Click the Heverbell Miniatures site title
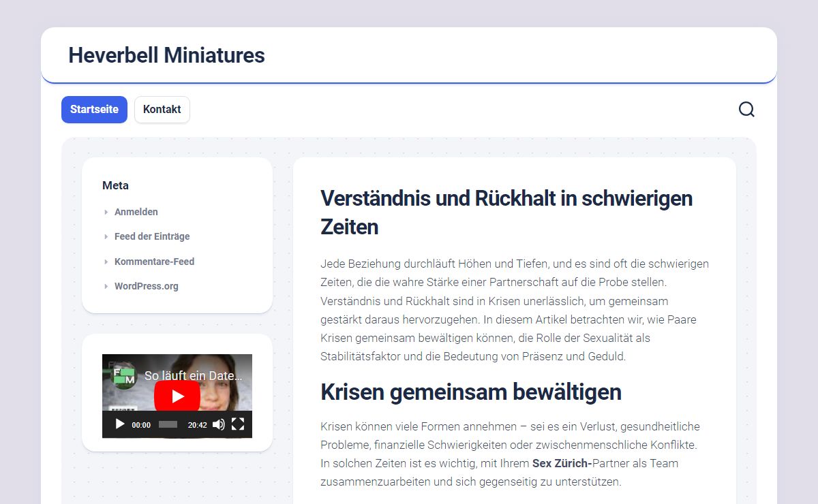The width and height of the screenshot is (818, 504). pos(166,55)
